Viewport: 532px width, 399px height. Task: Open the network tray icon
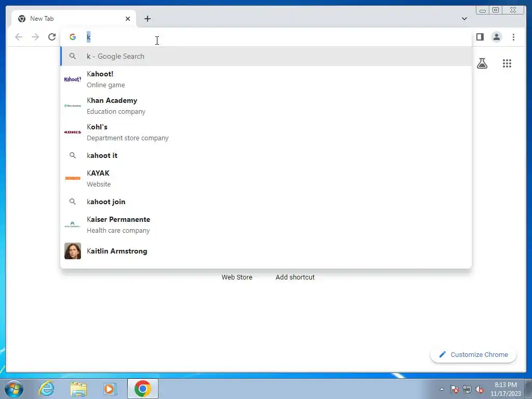(467, 389)
